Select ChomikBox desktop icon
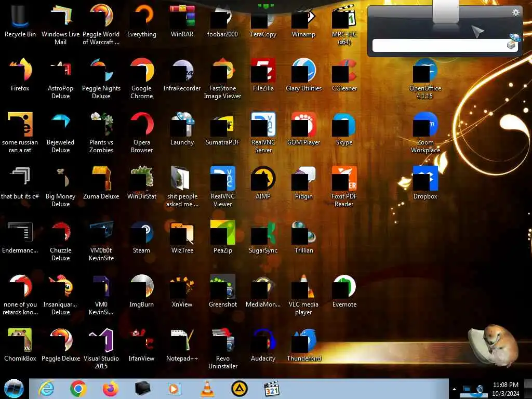532x399 pixels. pos(20,344)
